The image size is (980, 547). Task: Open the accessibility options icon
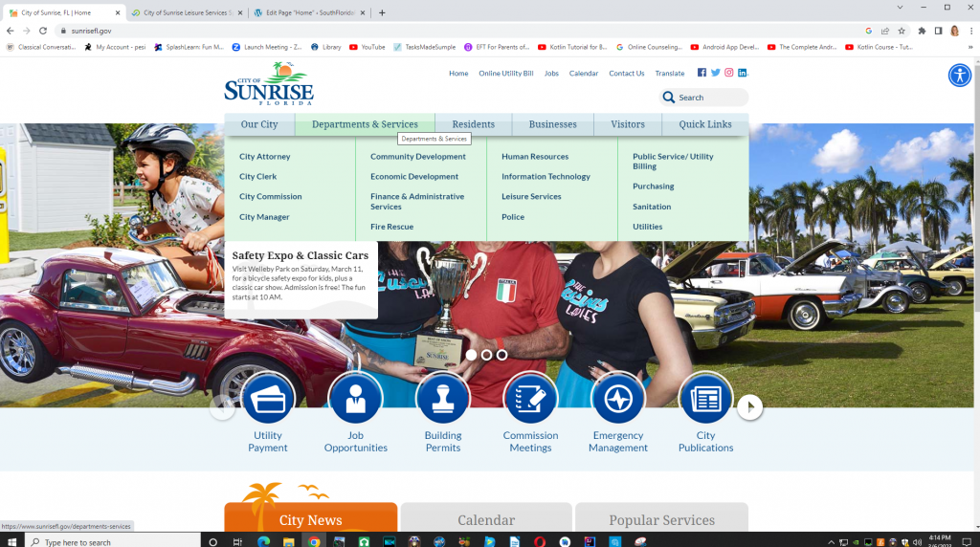[959, 76]
